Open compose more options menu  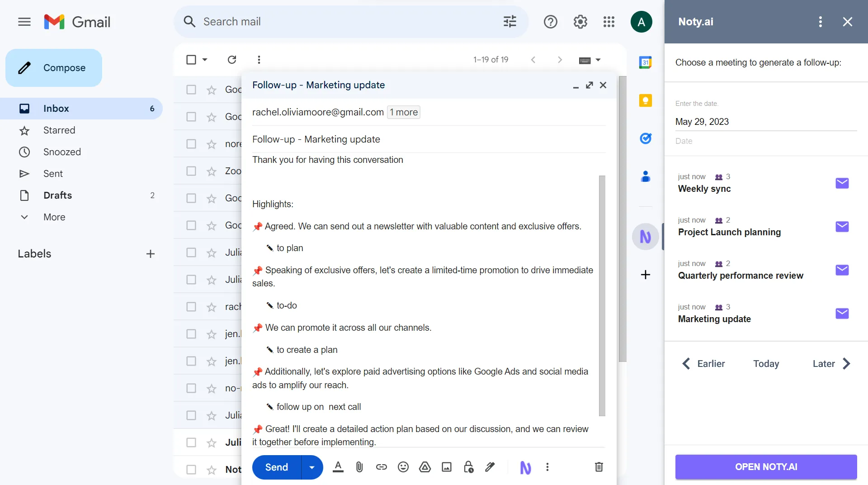pos(547,467)
